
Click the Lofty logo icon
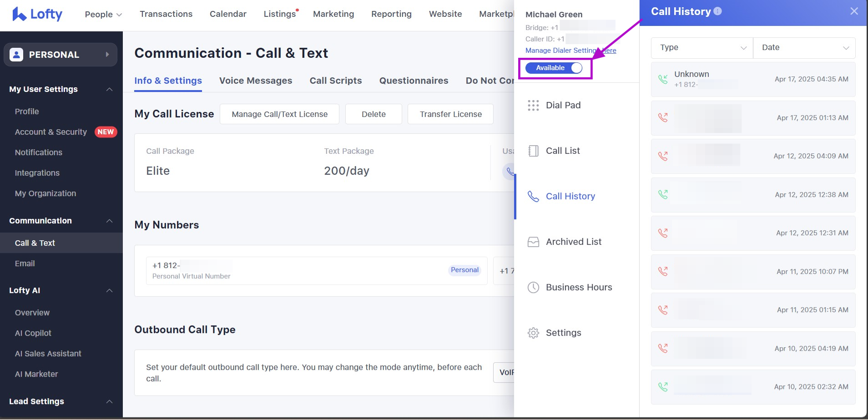coord(19,14)
